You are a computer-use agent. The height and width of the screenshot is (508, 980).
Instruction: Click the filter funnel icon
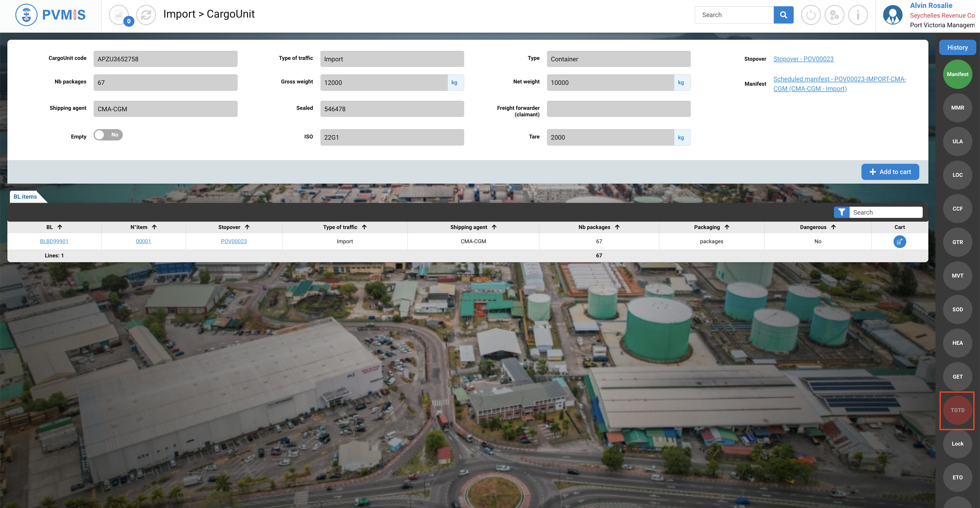pyautogui.click(x=842, y=212)
